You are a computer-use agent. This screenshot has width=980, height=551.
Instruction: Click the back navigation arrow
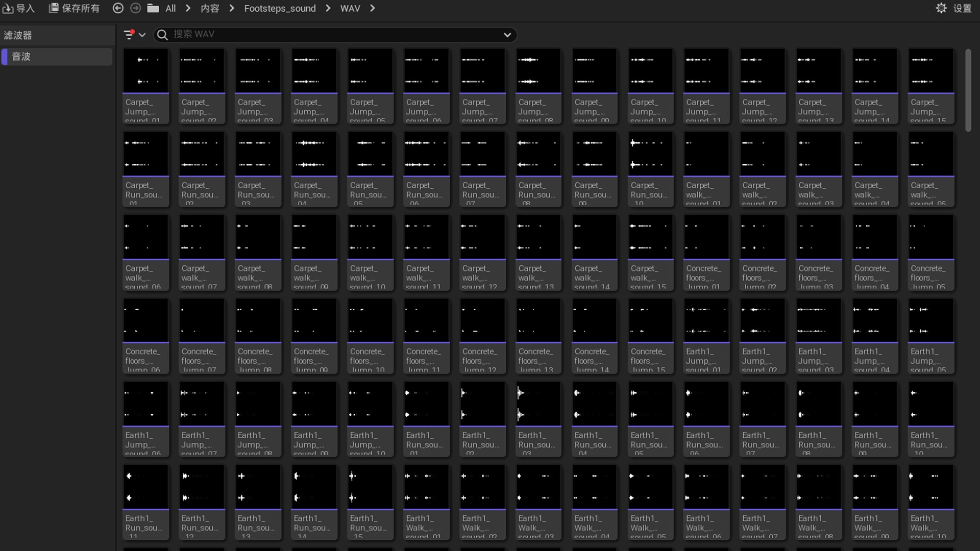[118, 8]
